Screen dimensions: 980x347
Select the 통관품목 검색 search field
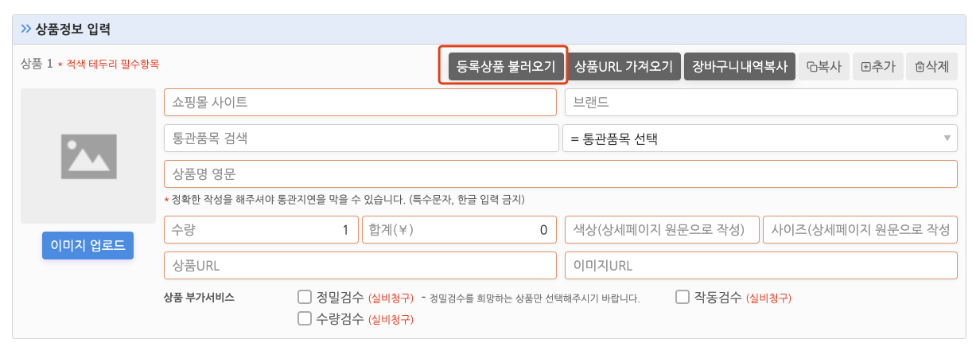(361, 138)
